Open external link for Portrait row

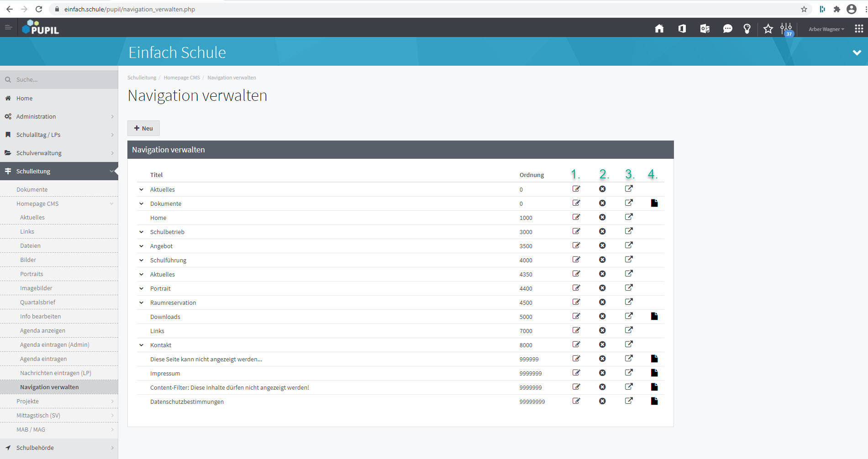(x=629, y=288)
